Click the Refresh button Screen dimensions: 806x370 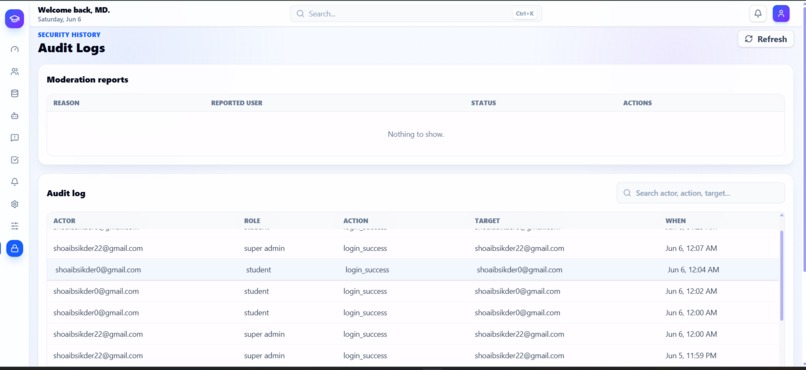coord(765,39)
